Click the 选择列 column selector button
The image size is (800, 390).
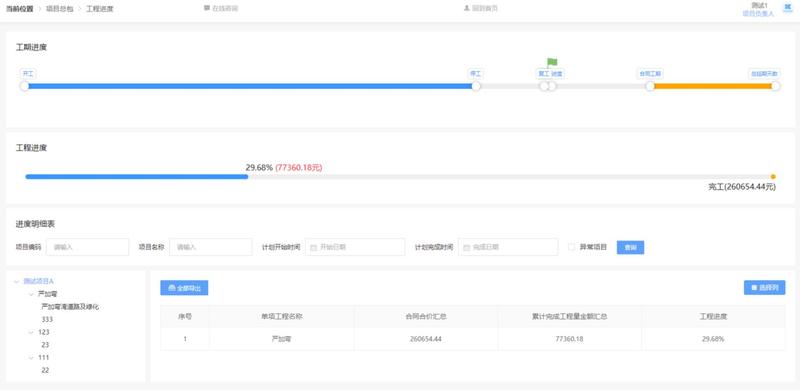pyautogui.click(x=764, y=287)
